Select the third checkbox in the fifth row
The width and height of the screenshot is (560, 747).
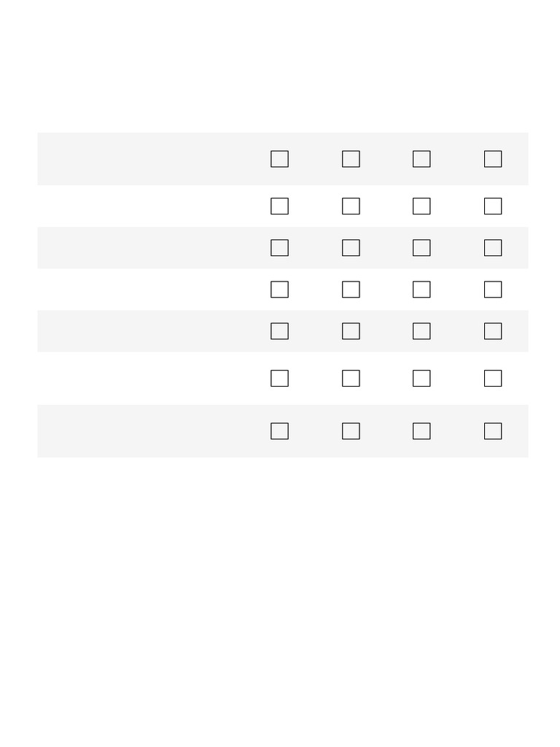(421, 331)
